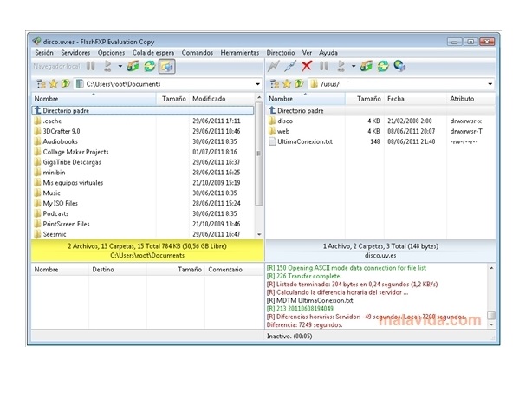Open the remote play button dropdown arrow
This screenshot has width=532, height=399.
(x=354, y=66)
